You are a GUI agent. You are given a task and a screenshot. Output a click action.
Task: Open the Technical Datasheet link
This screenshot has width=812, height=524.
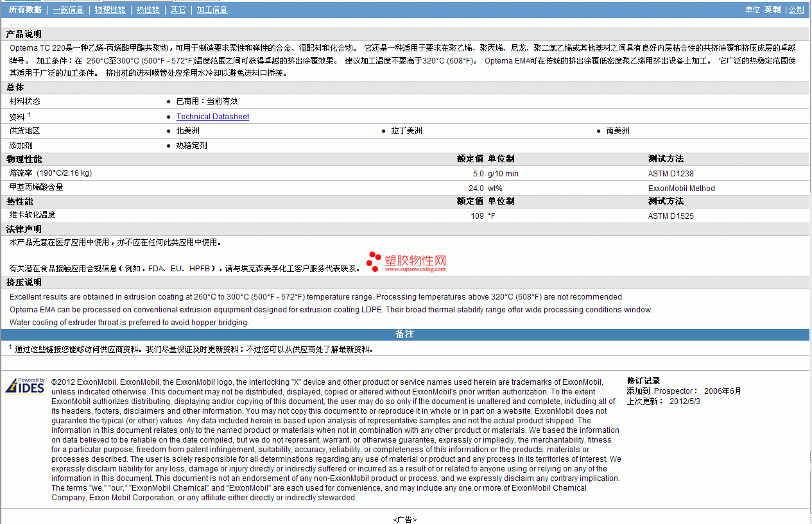pos(212,117)
